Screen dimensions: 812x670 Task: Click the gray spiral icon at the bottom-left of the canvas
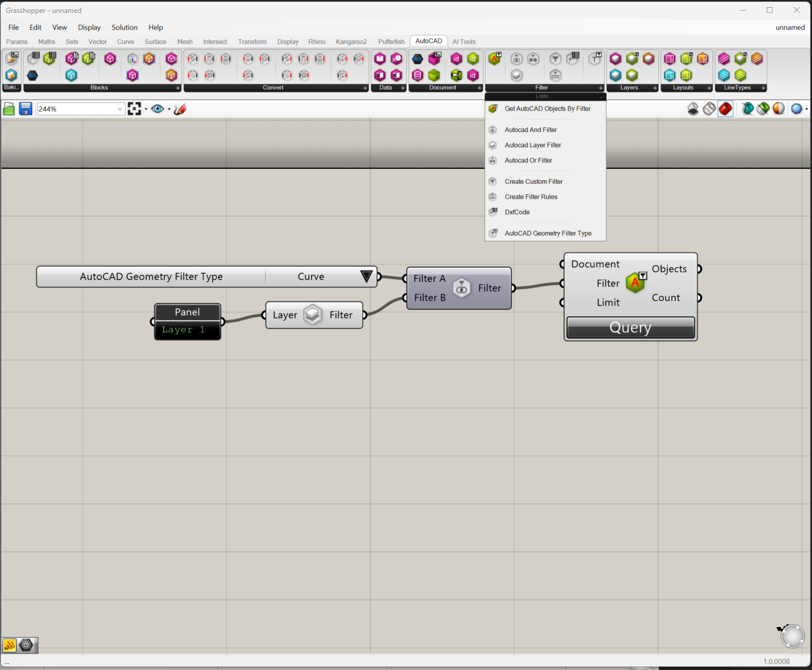(26, 645)
